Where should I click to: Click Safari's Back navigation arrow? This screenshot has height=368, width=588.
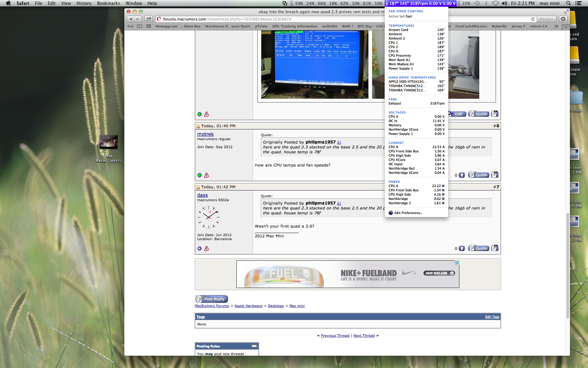[131, 19]
